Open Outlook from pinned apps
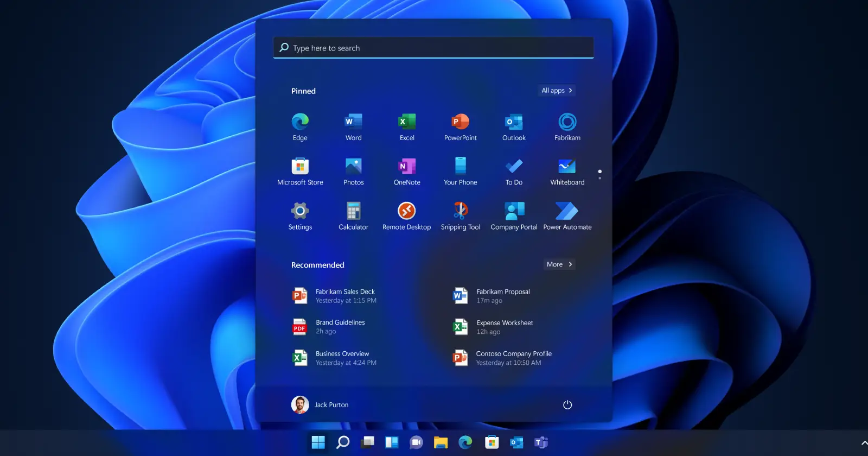 tap(514, 128)
